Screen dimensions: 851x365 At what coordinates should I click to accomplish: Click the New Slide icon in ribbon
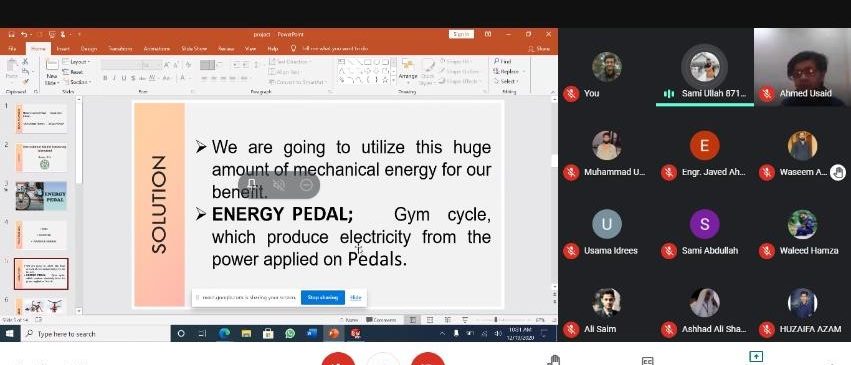tap(52, 71)
